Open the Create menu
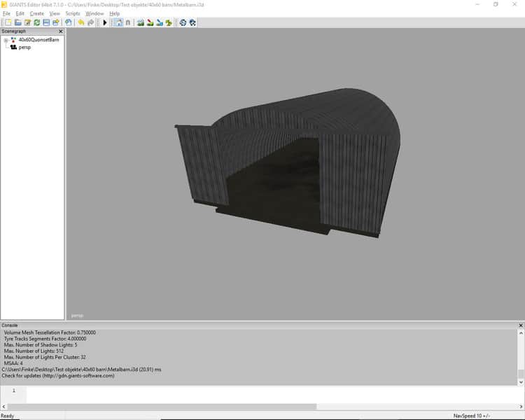Screen dimensions: 525x420 coord(36,13)
